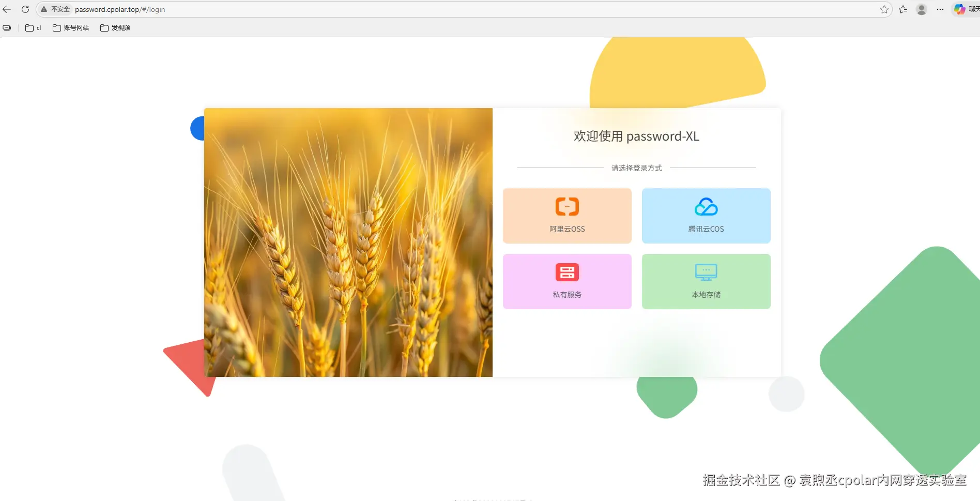The image size is (980, 501).
Task: Choose the 腾讯云COS login option
Action: tap(706, 216)
